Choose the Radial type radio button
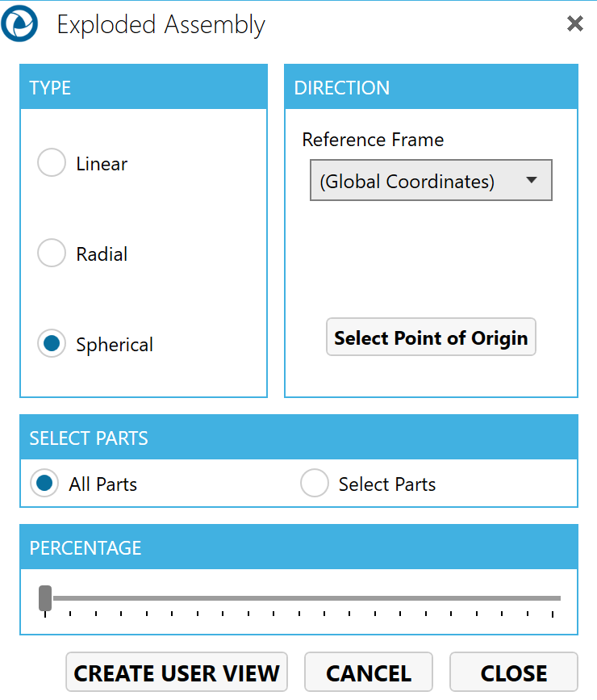Screen dimensions: 597x700 (52, 254)
